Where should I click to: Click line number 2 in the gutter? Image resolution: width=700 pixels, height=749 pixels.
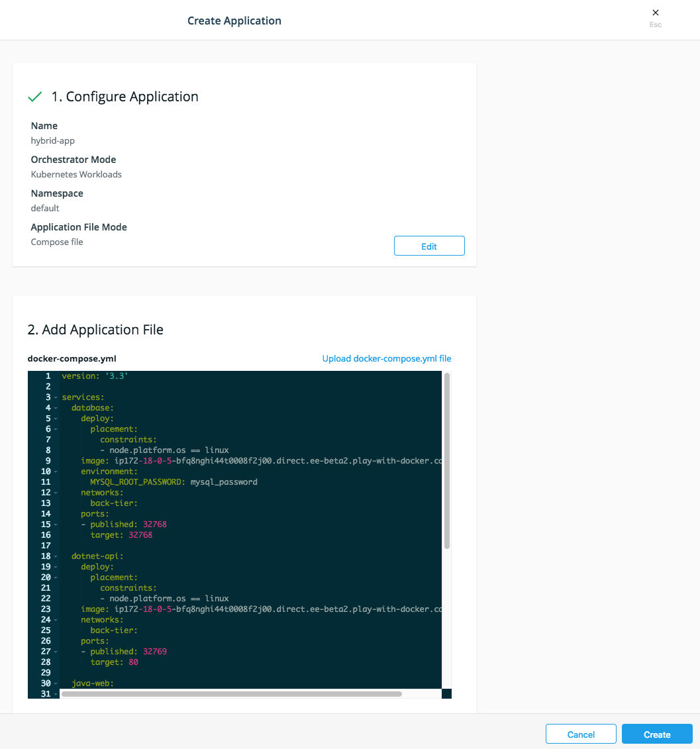48,387
